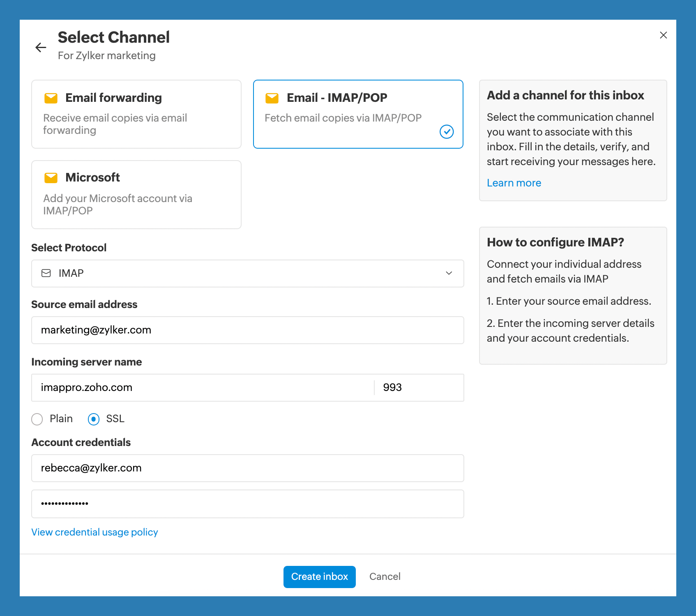Focus the password input field
Image resolution: width=696 pixels, height=616 pixels.
247,504
